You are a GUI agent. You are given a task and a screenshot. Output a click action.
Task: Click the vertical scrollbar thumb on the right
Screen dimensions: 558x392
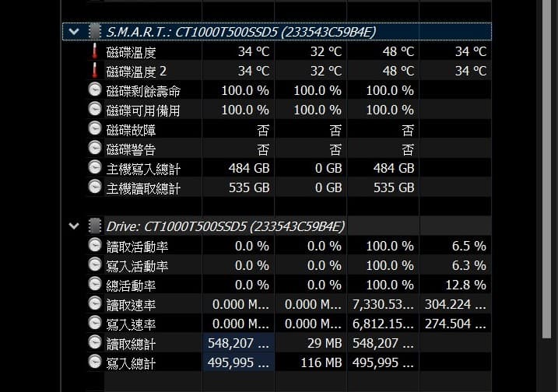[546, 169]
